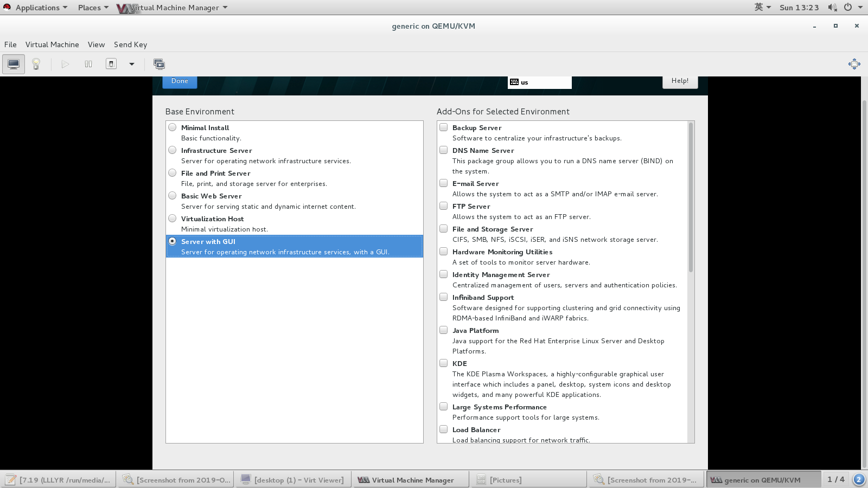Switch to Pictures taskbar window

pyautogui.click(x=529, y=480)
